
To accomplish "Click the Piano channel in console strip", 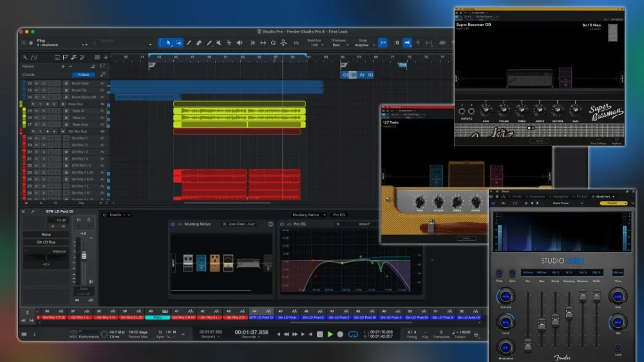I will coord(158,318).
